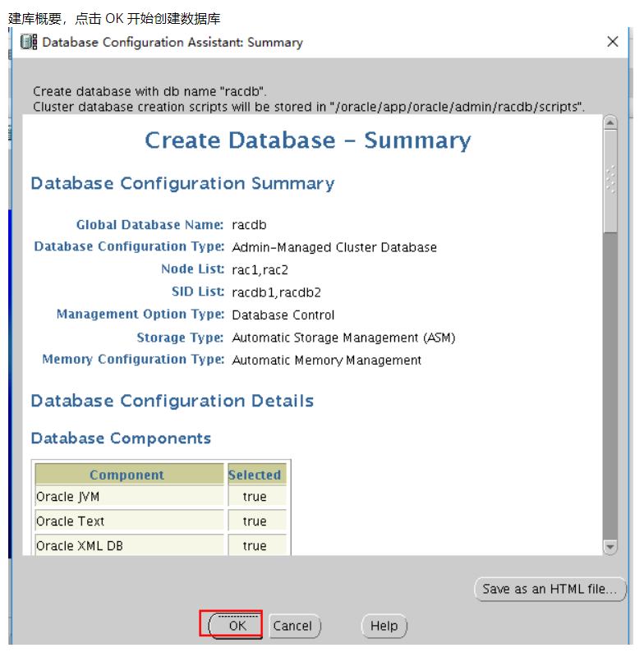Click the true value for Oracle JVM
Viewport: 644px width, 657px height.
click(255, 497)
